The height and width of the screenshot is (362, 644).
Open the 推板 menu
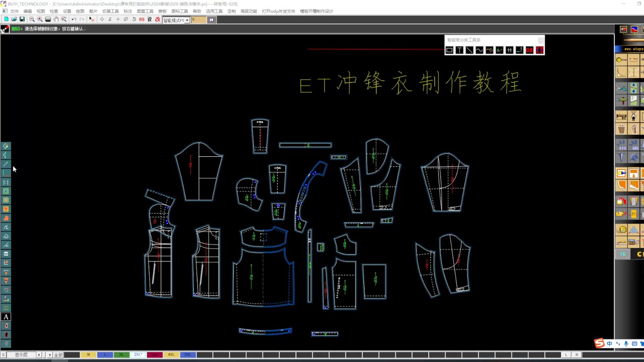tap(162, 11)
